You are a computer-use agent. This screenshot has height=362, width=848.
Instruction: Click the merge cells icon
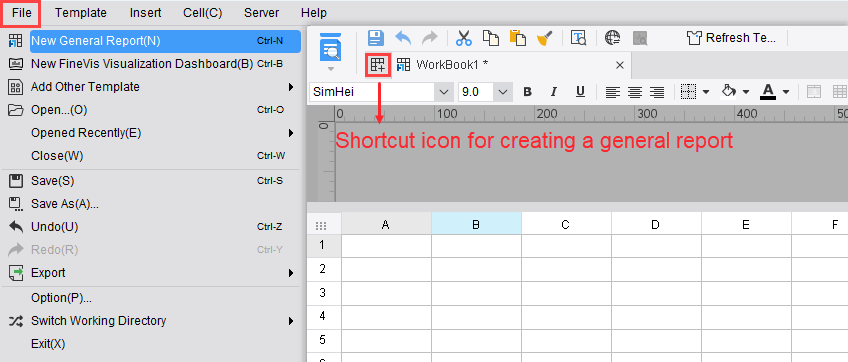(814, 92)
